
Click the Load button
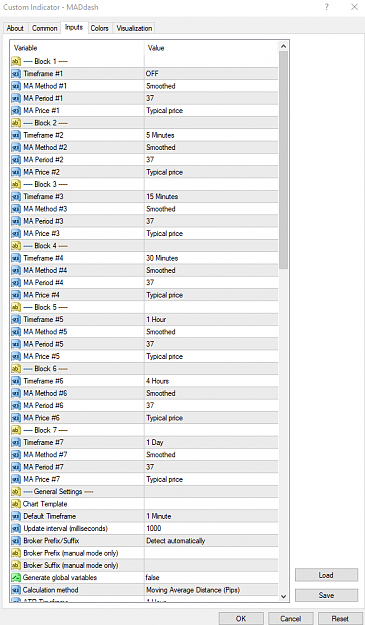326,575
